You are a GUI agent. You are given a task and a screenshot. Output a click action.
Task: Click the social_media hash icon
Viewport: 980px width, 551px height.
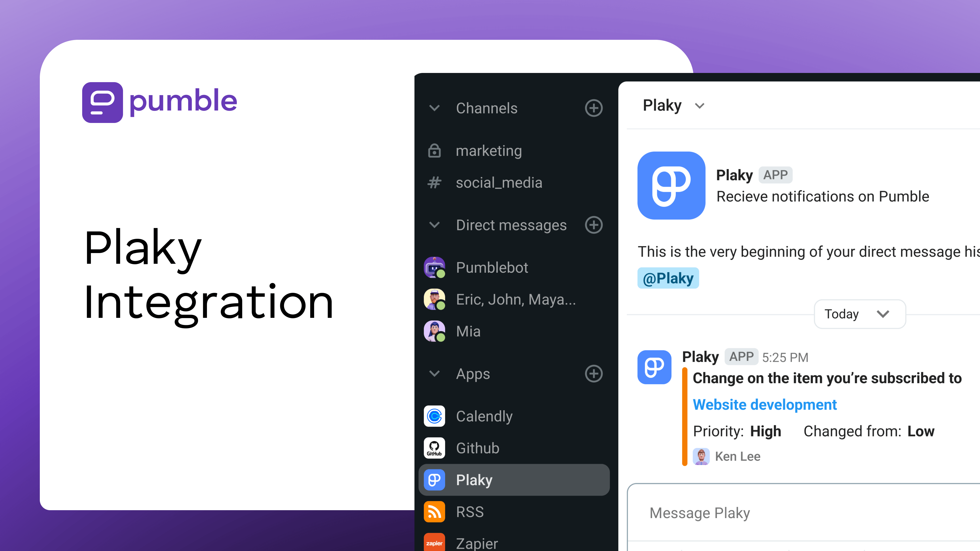[434, 183]
